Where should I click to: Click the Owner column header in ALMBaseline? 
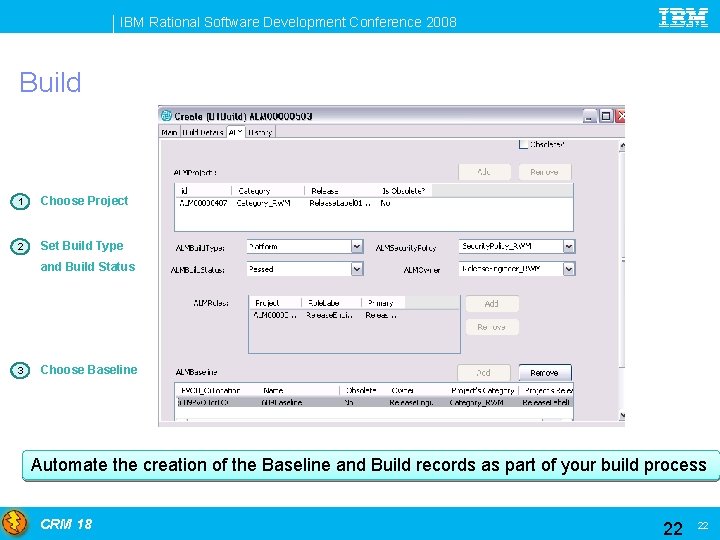click(416, 390)
